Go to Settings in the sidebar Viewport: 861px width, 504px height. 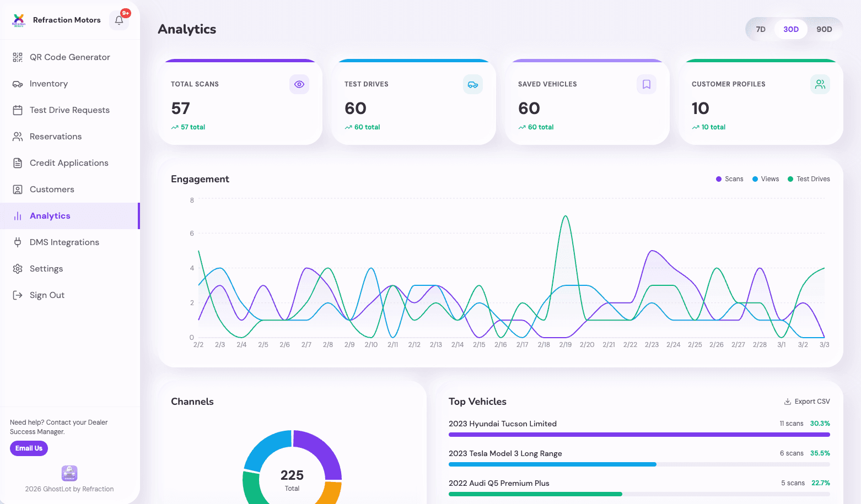(46, 269)
